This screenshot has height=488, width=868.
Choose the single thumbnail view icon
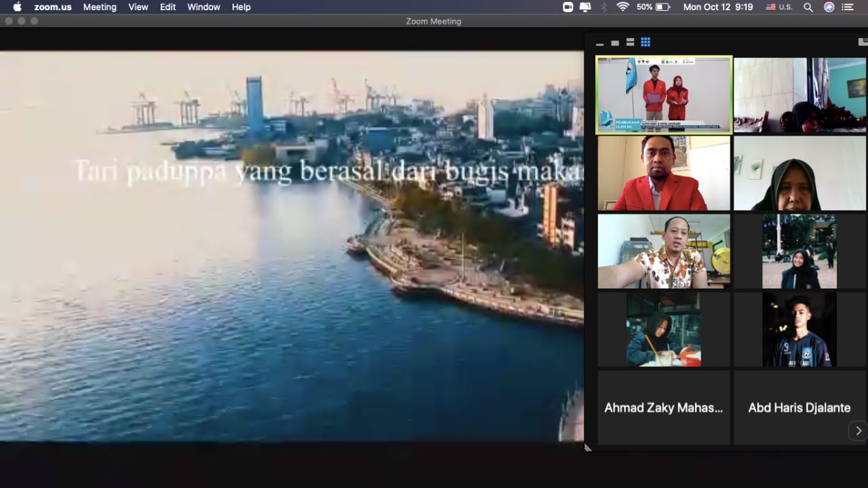(x=615, y=43)
